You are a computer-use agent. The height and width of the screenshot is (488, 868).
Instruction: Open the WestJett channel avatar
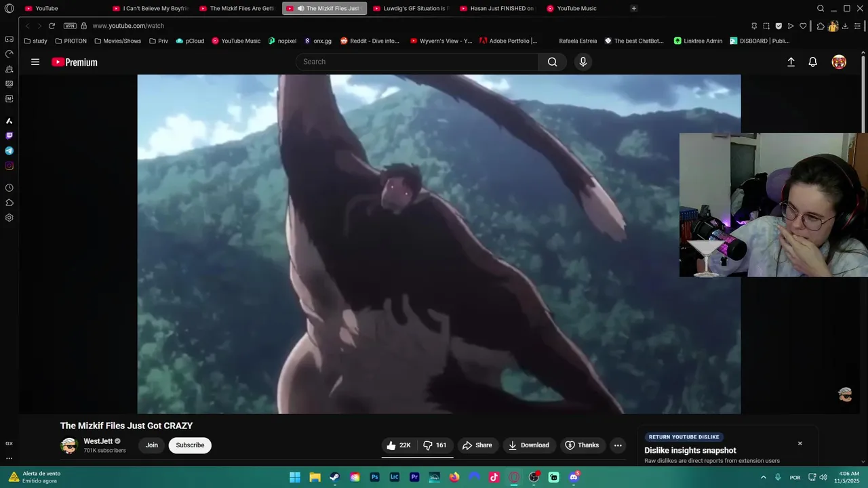[x=69, y=445]
